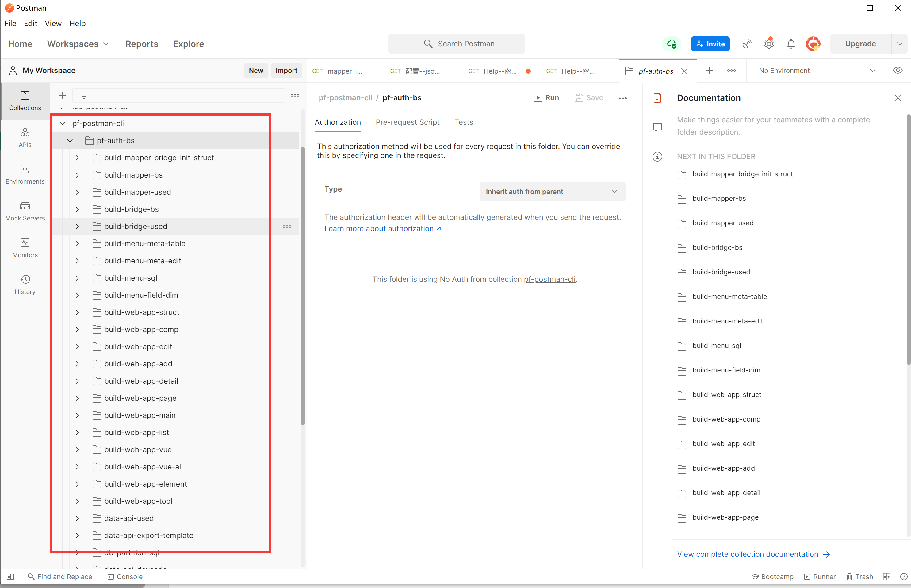
Task: Open the auth Type dropdown
Action: pyautogui.click(x=552, y=192)
